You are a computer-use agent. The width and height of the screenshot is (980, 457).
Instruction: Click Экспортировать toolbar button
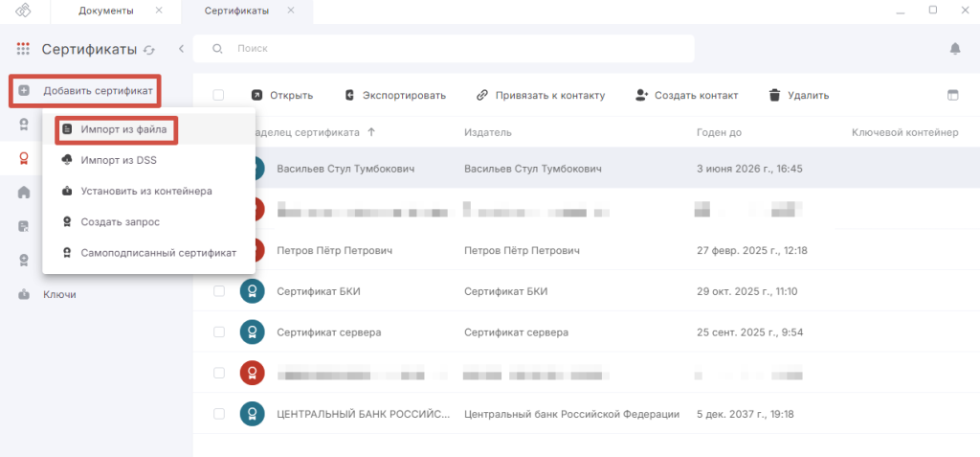[x=395, y=95]
